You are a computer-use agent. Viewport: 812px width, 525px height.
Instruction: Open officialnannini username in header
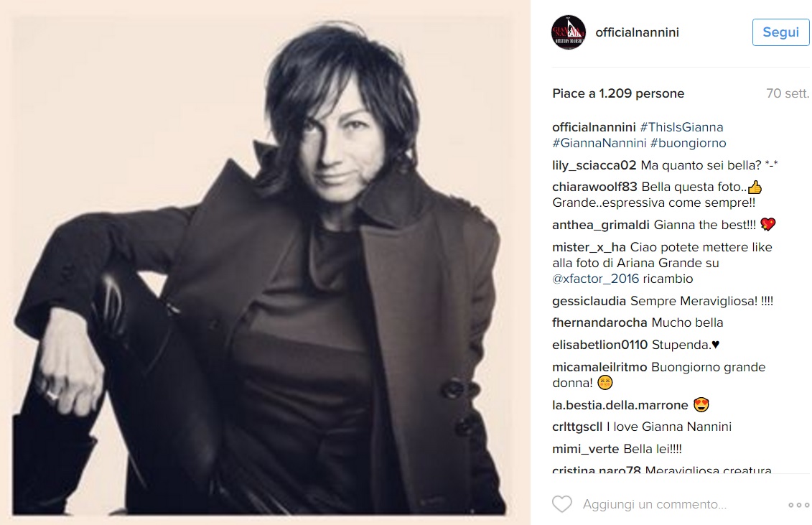637,32
